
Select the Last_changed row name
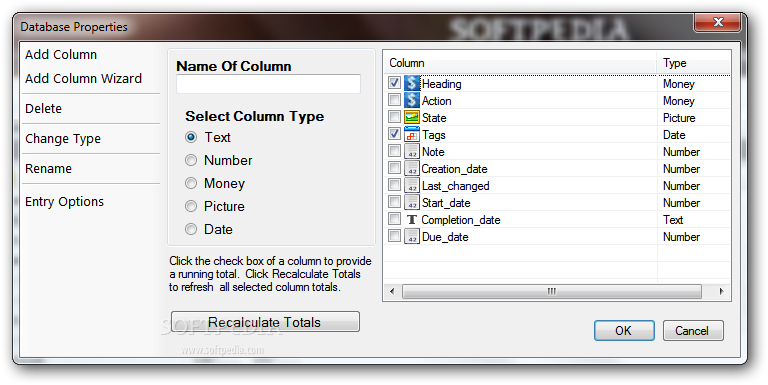click(456, 186)
